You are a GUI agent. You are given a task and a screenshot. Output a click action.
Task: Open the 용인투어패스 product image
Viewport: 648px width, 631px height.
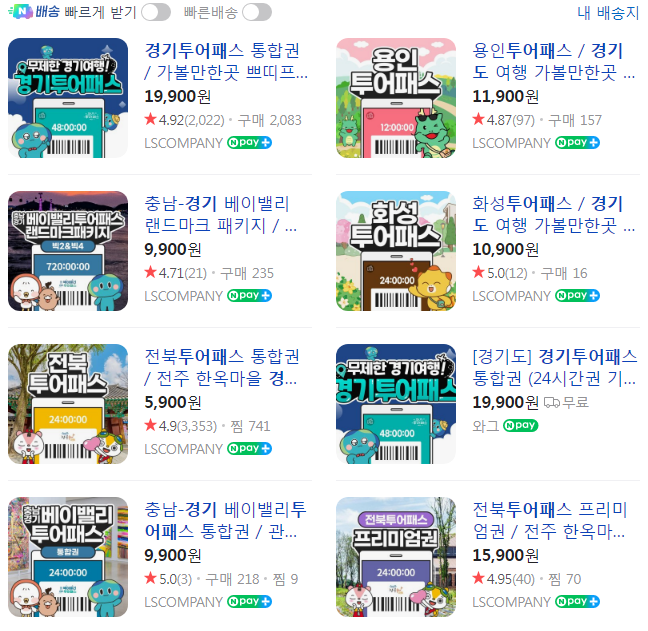pos(396,98)
